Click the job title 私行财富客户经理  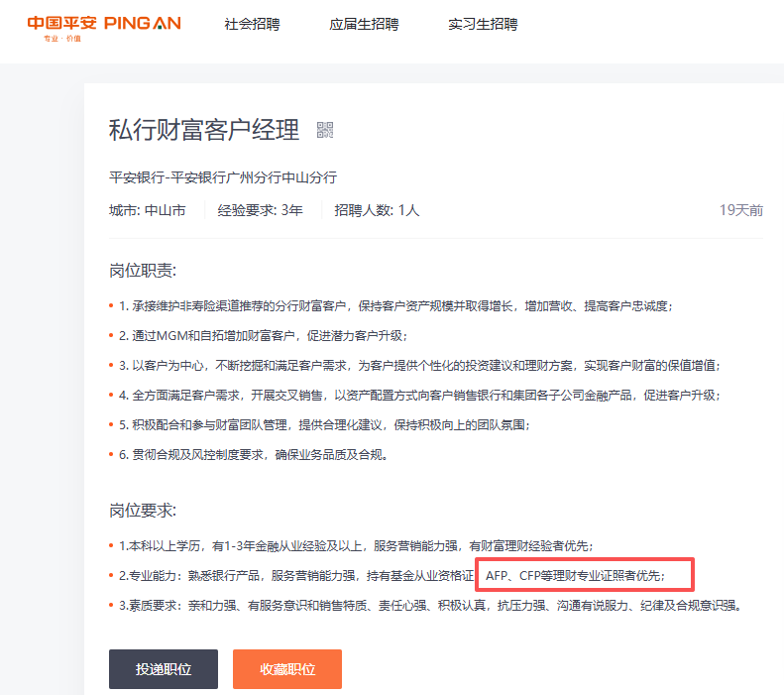point(204,130)
